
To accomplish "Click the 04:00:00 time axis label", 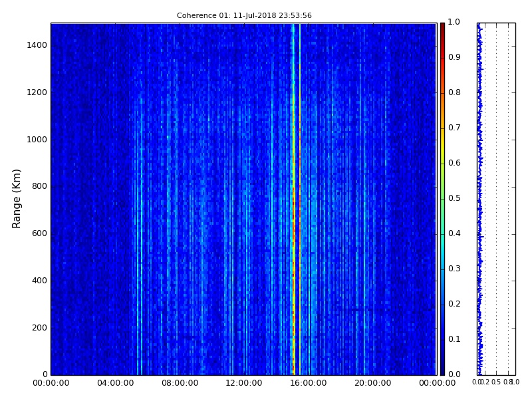I will click(x=115, y=383).
